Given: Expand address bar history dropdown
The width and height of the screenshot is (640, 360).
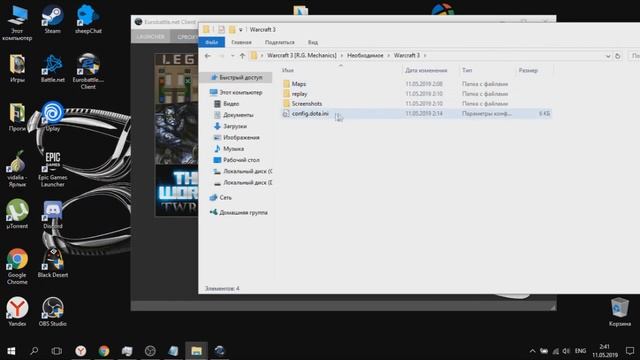Looking at the screenshot, I should [608, 56].
